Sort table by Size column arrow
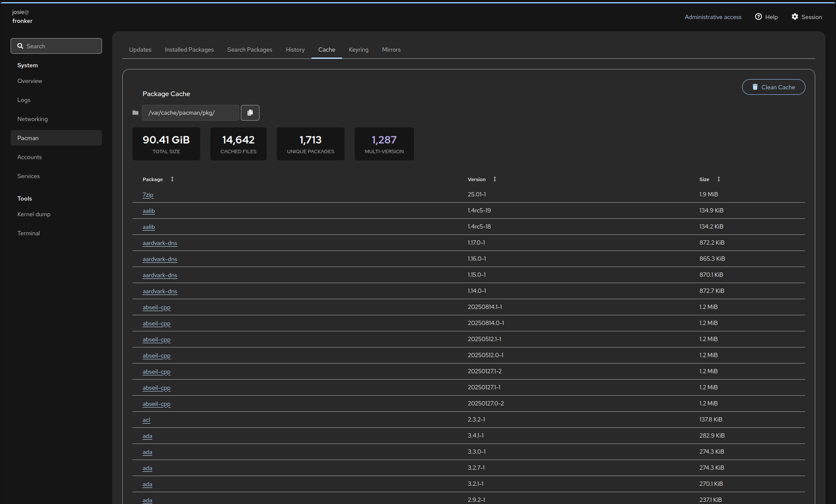 (x=718, y=179)
